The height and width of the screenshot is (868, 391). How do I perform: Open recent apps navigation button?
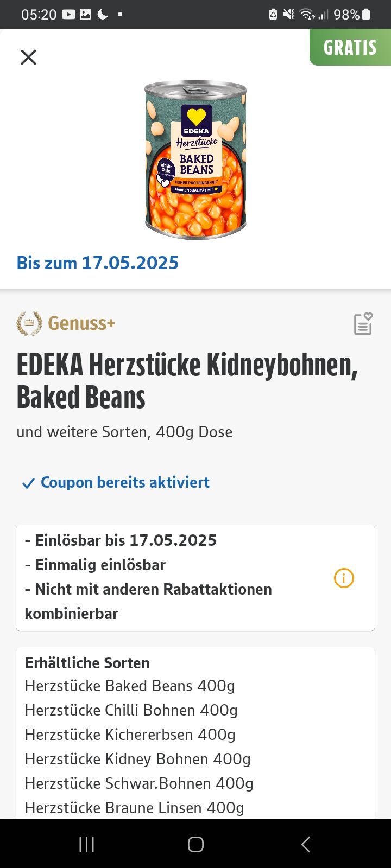[x=86, y=844]
